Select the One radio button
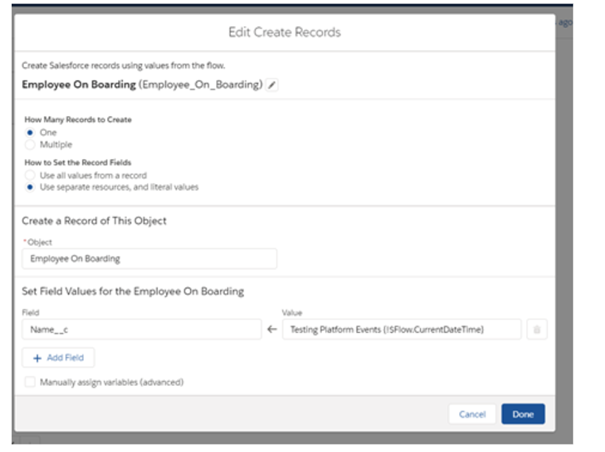605x452 pixels. [x=30, y=132]
